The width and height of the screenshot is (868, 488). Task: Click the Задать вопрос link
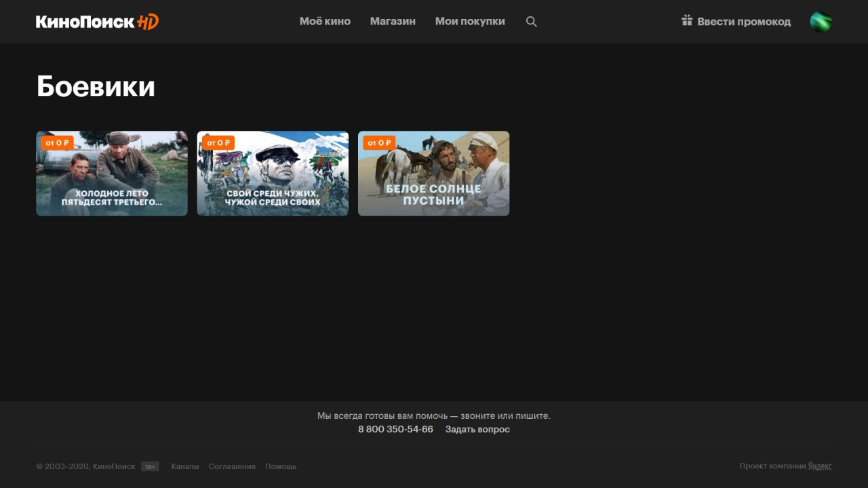point(477,430)
